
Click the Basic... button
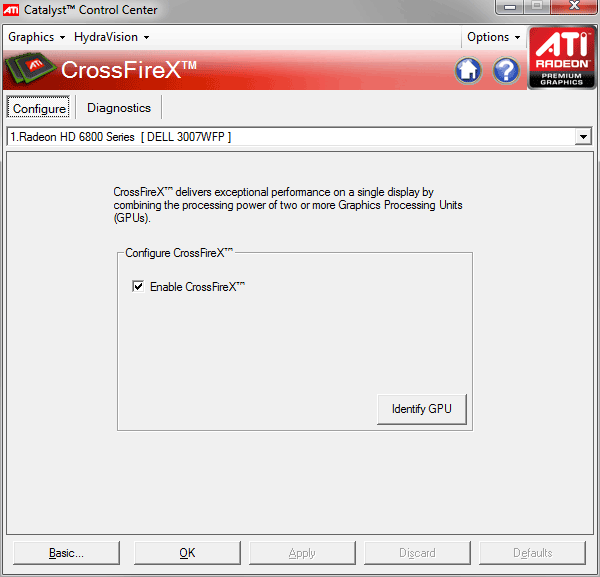pyautogui.click(x=67, y=553)
